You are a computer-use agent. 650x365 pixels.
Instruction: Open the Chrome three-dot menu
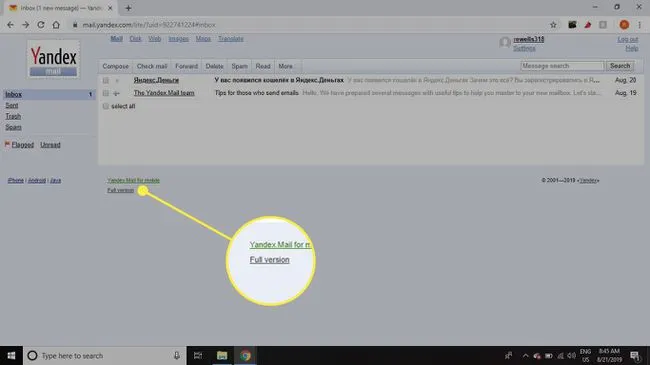tap(640, 25)
